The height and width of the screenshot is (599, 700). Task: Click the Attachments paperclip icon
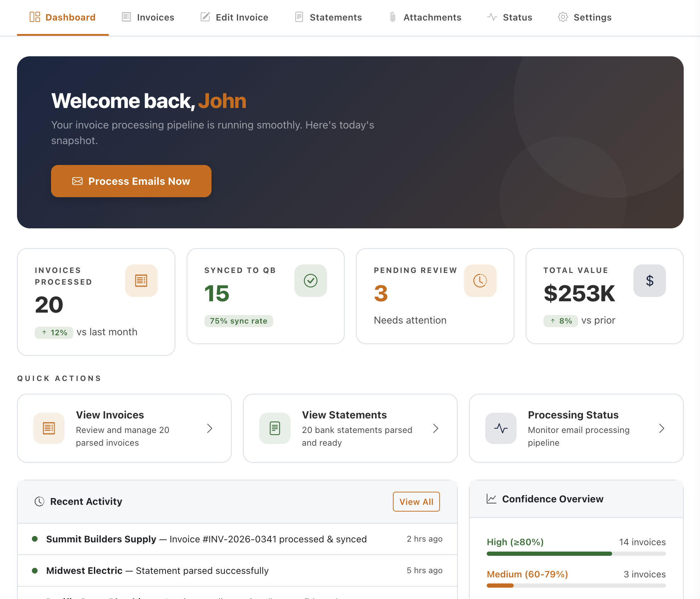point(393,17)
